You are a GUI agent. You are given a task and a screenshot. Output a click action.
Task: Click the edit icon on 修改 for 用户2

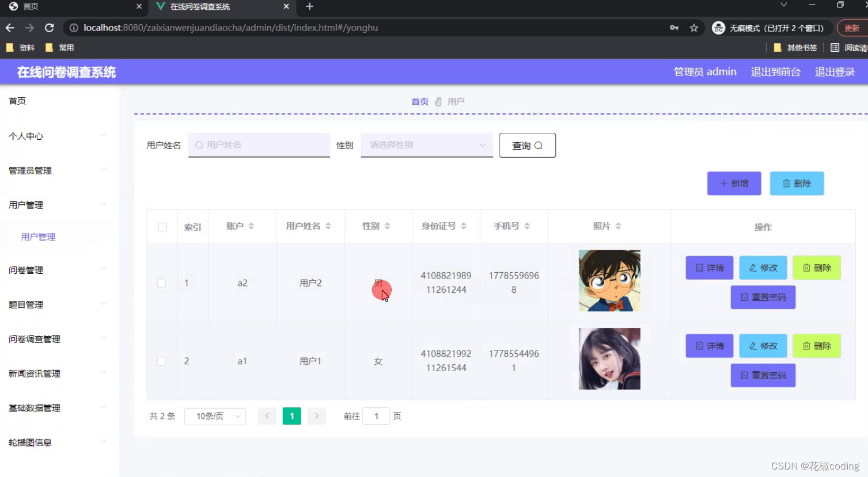pos(754,268)
